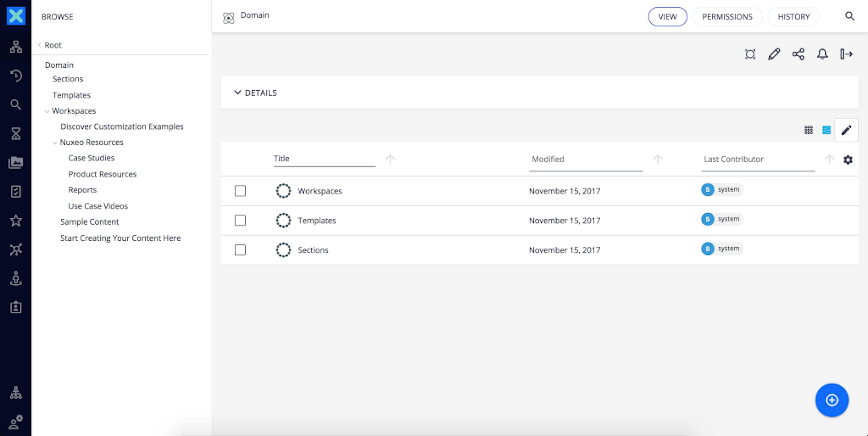Open the Sections link in table

(313, 250)
